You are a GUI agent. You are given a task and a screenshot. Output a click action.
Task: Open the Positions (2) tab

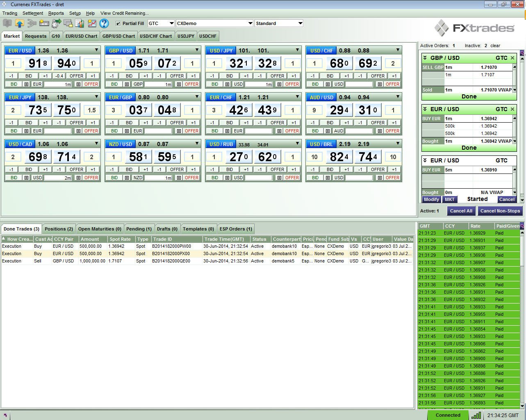click(59, 229)
